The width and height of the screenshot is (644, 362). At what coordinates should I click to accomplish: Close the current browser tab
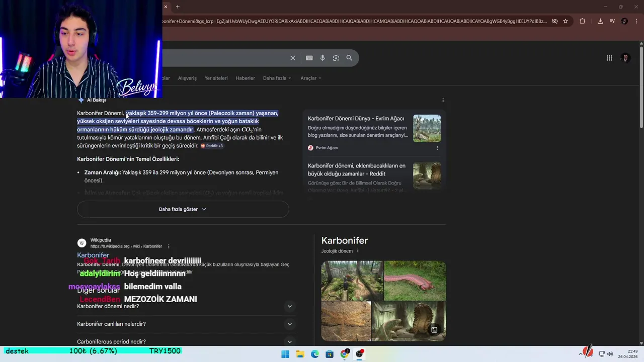click(x=166, y=7)
